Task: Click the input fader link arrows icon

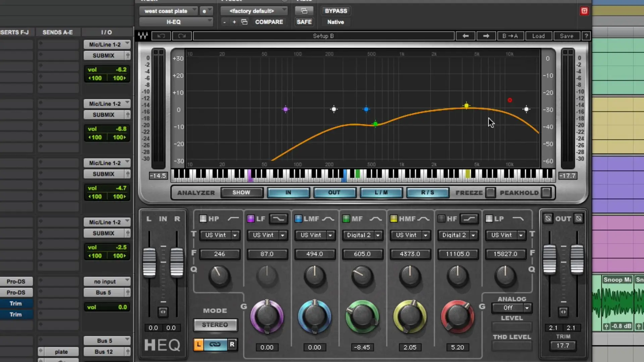Action: pyautogui.click(x=163, y=312)
